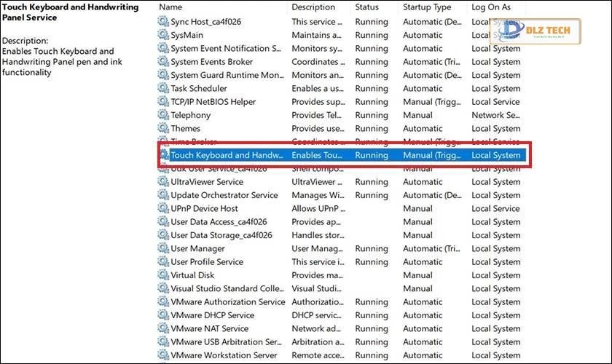
Task: Select the VMware Workstation Server row
Action: click(224, 355)
